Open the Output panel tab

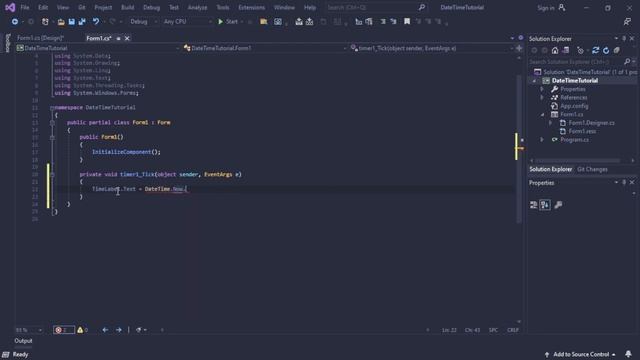click(x=23, y=341)
